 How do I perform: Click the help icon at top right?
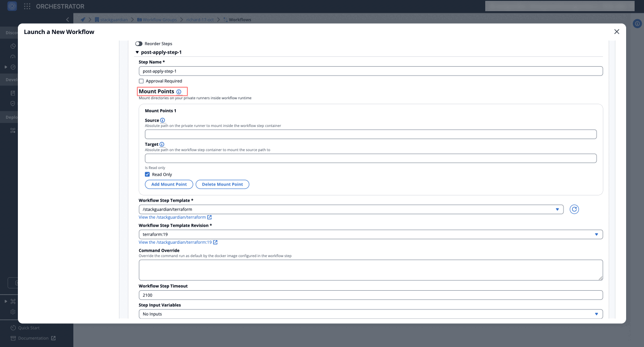[x=637, y=24]
